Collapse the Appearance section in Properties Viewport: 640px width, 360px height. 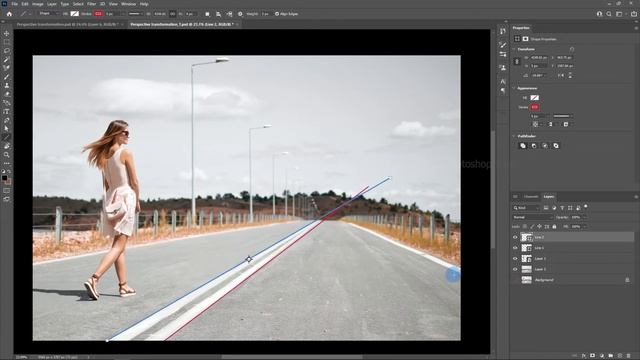tap(514, 88)
